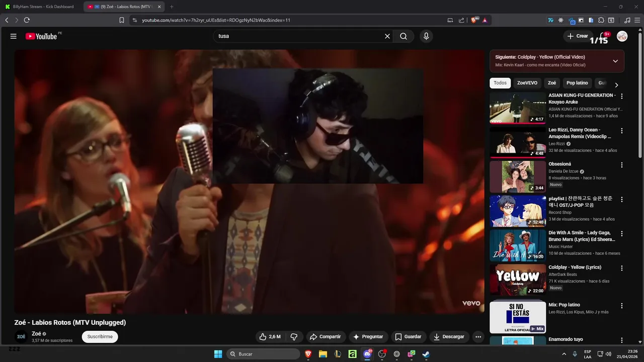Bookmark this page in address bar
This screenshot has height=362, width=644.
point(122,20)
